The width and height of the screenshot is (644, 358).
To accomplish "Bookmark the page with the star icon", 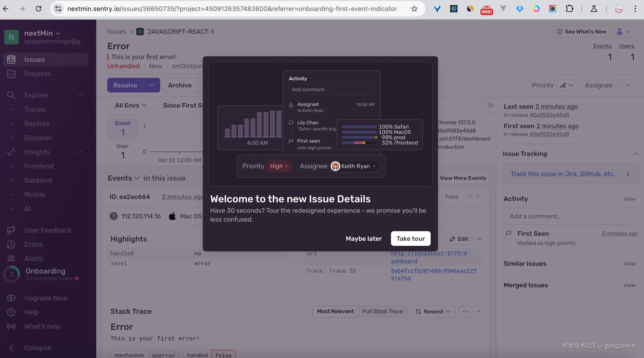I will tap(414, 9).
